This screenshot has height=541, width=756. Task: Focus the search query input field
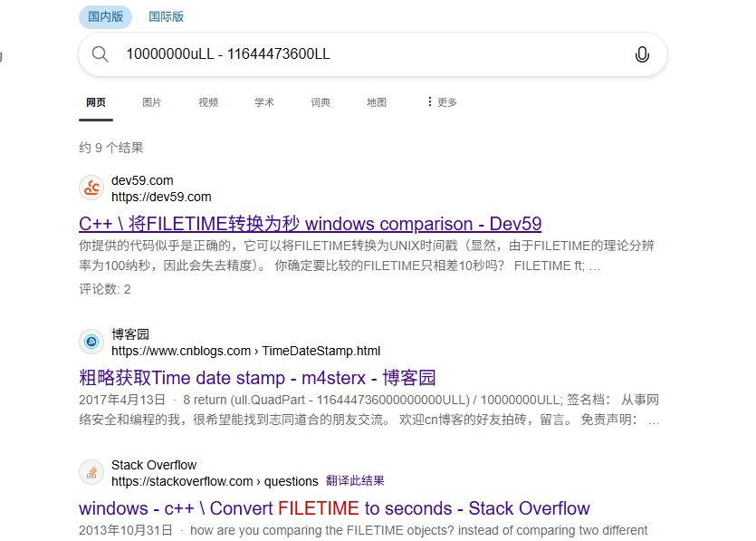point(374,54)
